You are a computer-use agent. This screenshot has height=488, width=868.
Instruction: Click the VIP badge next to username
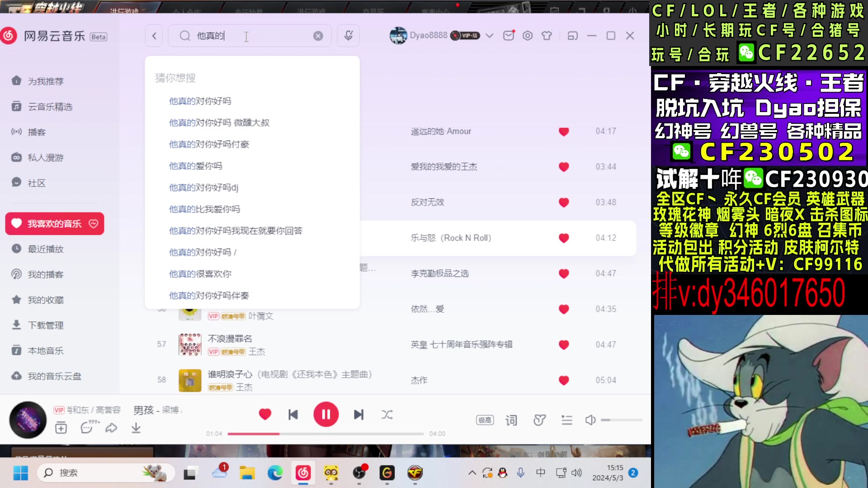click(x=465, y=36)
